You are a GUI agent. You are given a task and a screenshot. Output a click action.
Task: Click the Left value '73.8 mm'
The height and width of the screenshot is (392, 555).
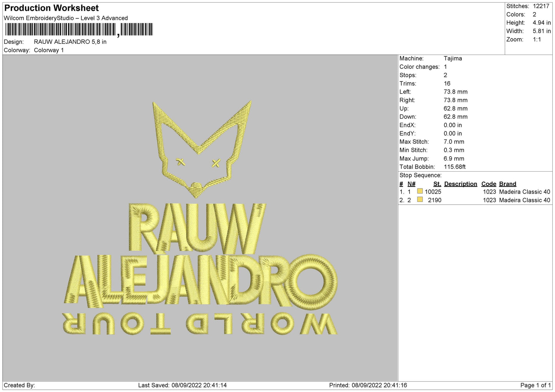(x=456, y=92)
